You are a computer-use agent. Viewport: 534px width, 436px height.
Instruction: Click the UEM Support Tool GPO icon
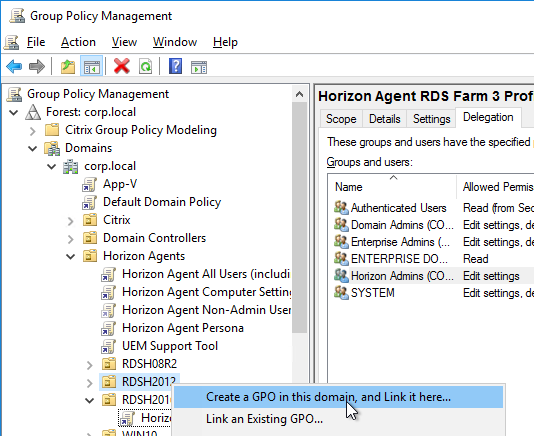tap(108, 346)
